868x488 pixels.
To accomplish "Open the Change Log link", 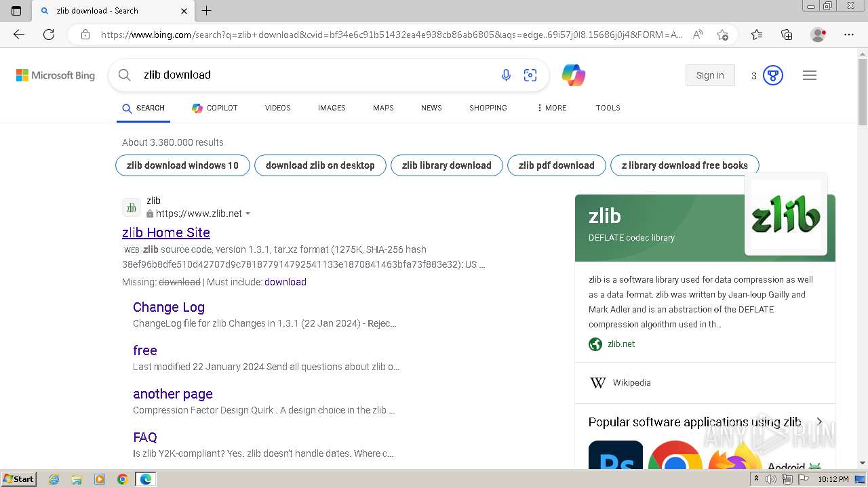I will click(x=169, y=307).
